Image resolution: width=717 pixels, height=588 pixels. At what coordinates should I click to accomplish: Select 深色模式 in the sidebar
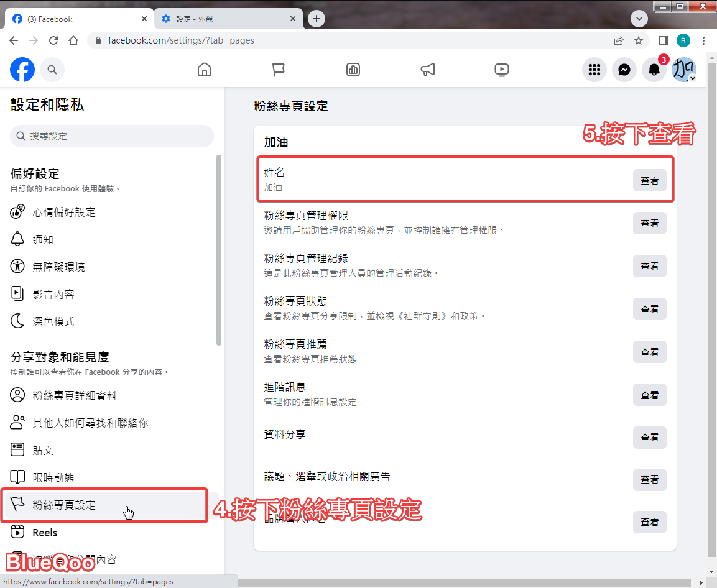click(x=53, y=321)
